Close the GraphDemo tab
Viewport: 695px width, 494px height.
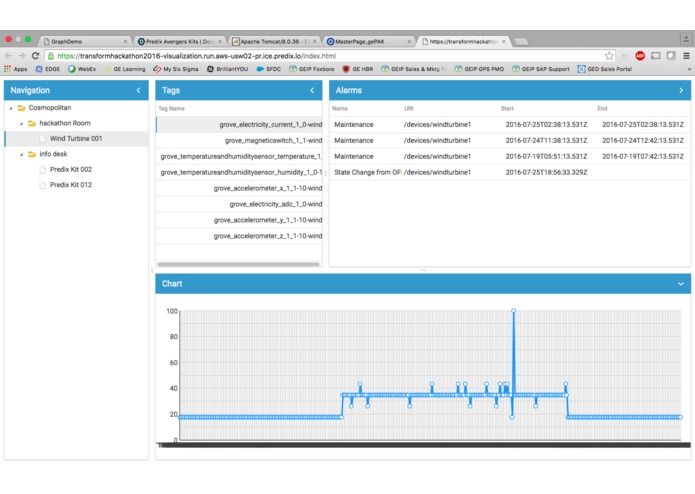(125, 42)
